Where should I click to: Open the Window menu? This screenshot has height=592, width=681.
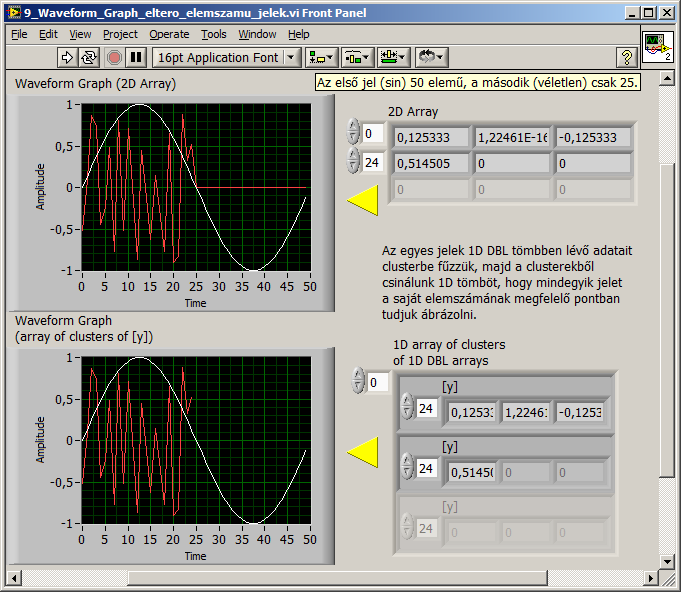(x=257, y=34)
